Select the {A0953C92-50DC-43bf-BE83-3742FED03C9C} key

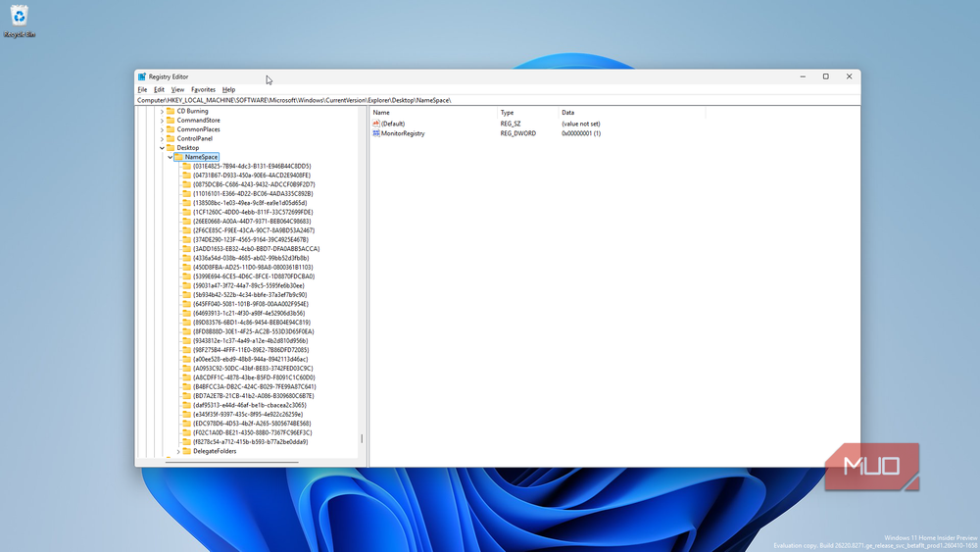pos(253,369)
